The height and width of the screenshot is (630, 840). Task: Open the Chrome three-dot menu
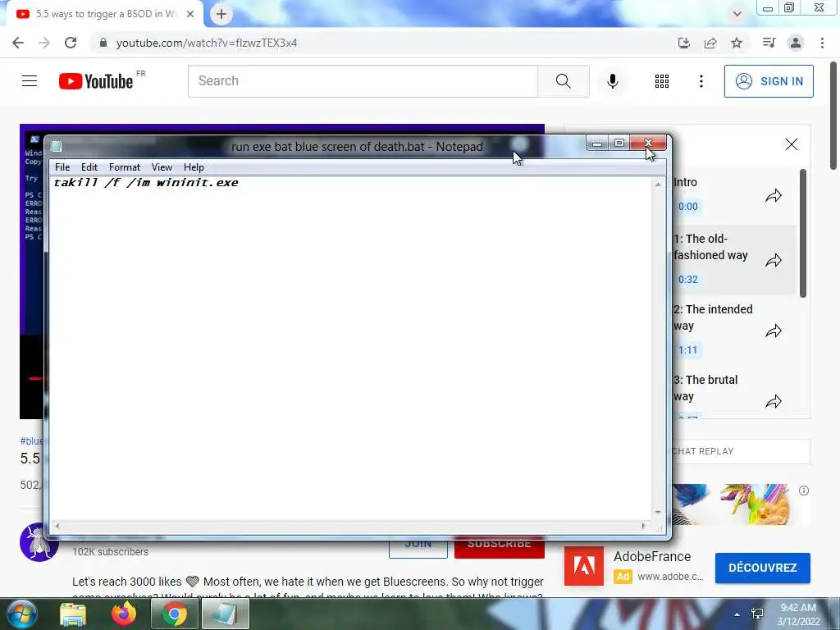pyautogui.click(x=822, y=43)
